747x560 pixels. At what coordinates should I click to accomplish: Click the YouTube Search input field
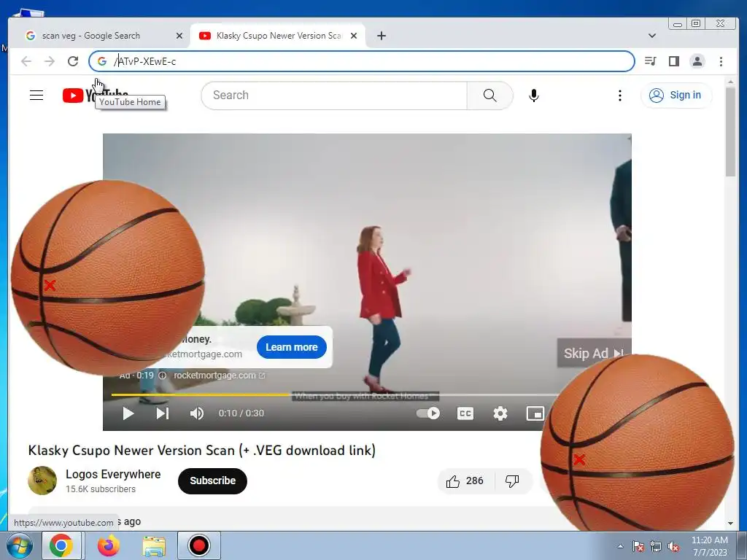click(334, 96)
